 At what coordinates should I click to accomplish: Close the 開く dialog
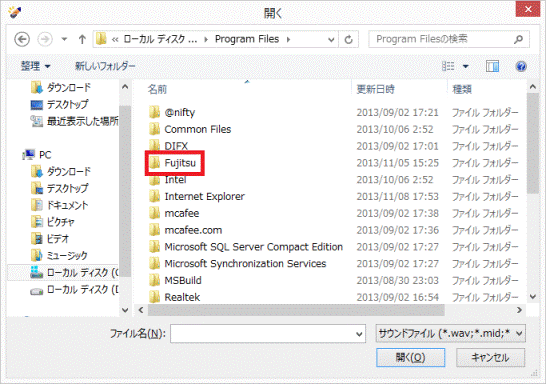[528, 9]
